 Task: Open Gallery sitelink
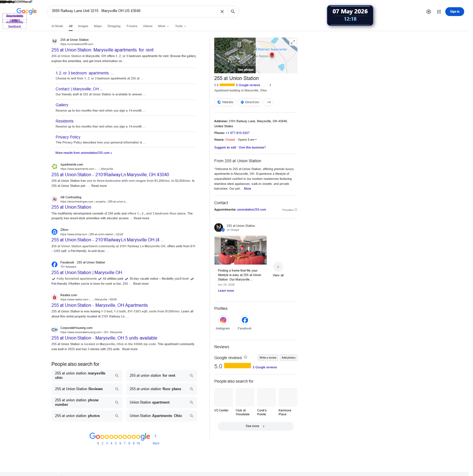(x=62, y=105)
